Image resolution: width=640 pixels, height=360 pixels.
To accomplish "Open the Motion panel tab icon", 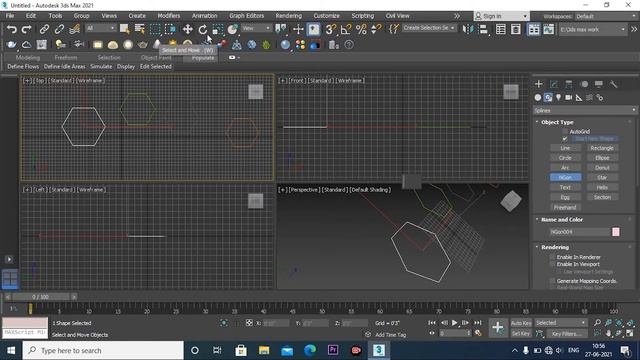I will point(584,84).
